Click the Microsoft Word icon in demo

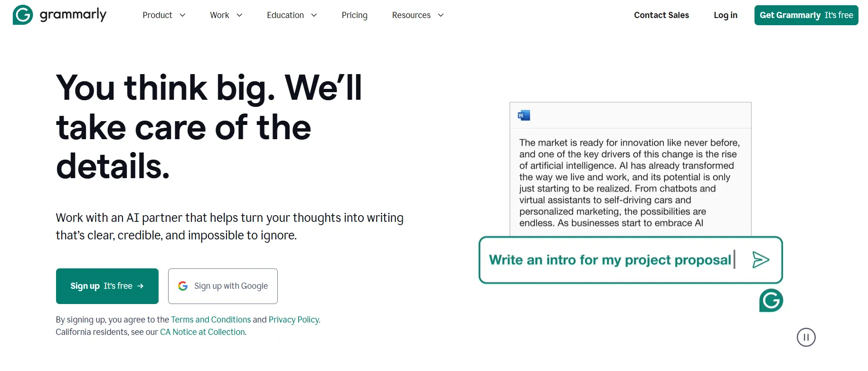524,115
